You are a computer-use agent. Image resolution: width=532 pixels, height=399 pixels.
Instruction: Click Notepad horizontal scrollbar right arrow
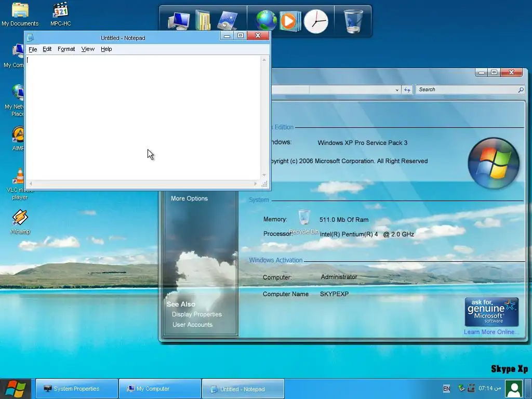click(x=256, y=183)
